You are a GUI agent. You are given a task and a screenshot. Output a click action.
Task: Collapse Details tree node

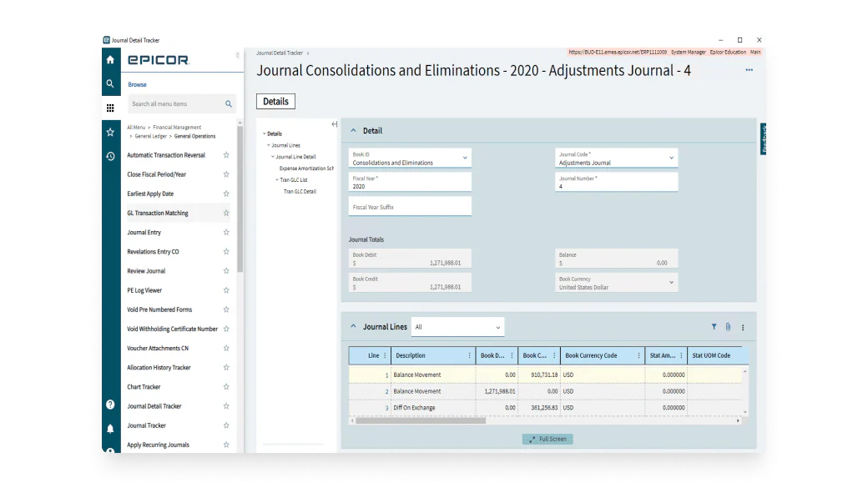point(264,134)
